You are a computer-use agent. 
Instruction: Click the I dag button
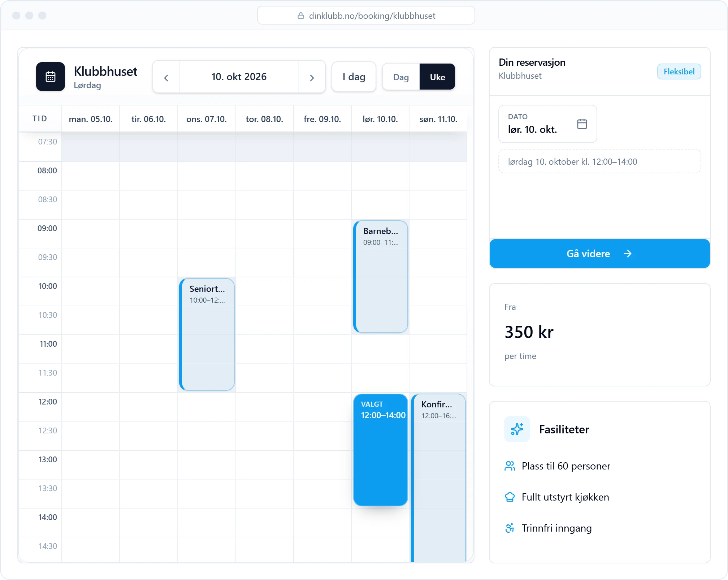pyautogui.click(x=354, y=77)
